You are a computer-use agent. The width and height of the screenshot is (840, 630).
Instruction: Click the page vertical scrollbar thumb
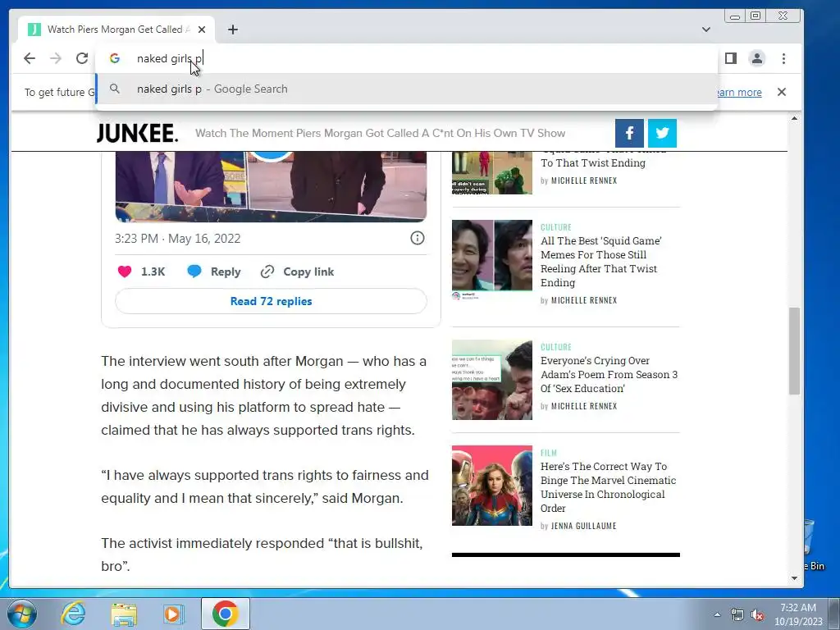click(x=794, y=351)
